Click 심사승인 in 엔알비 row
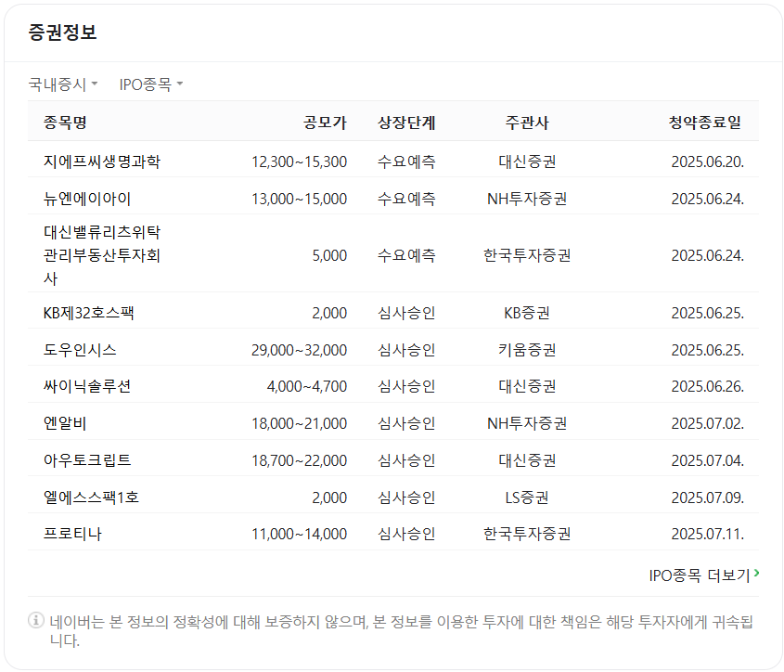Viewport: 784px width, 672px height. 406,423
